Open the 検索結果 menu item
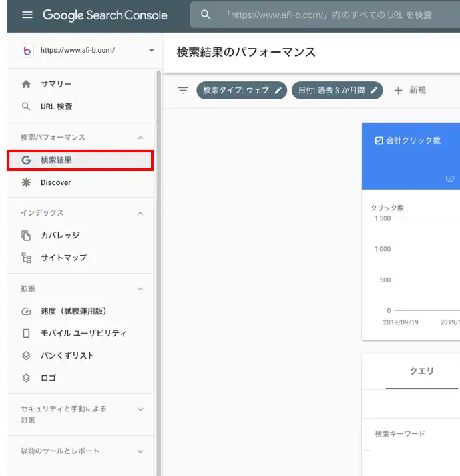Image resolution: width=460 pixels, height=476 pixels. [81, 160]
